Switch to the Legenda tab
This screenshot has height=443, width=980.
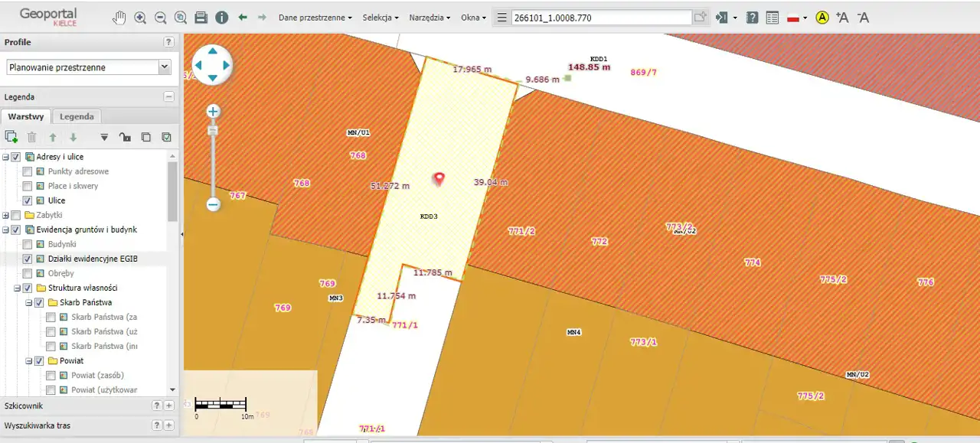coord(77,116)
